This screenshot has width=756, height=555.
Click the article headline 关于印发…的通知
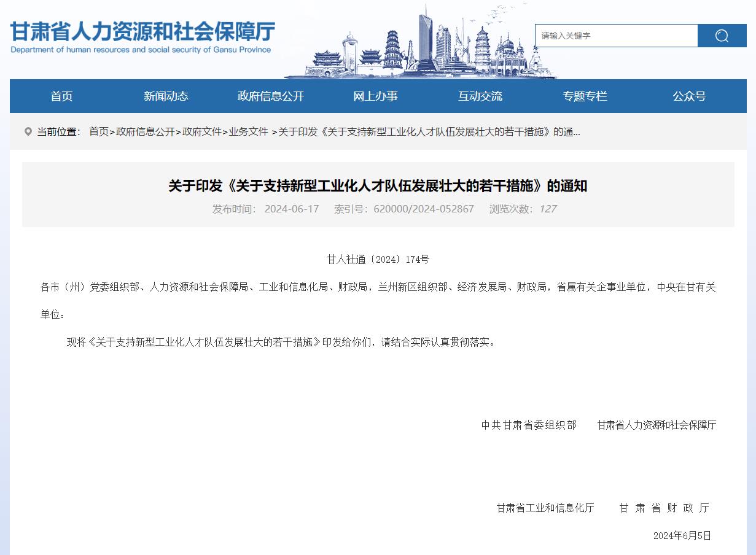[x=378, y=185]
